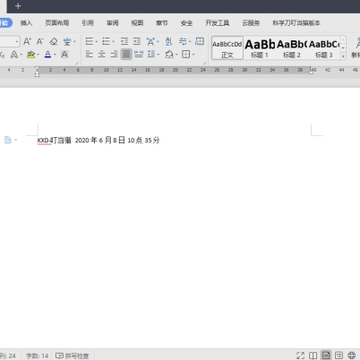The width and height of the screenshot is (360, 360).
Task: Decrease the paragraph indent
Action: click(x=124, y=42)
